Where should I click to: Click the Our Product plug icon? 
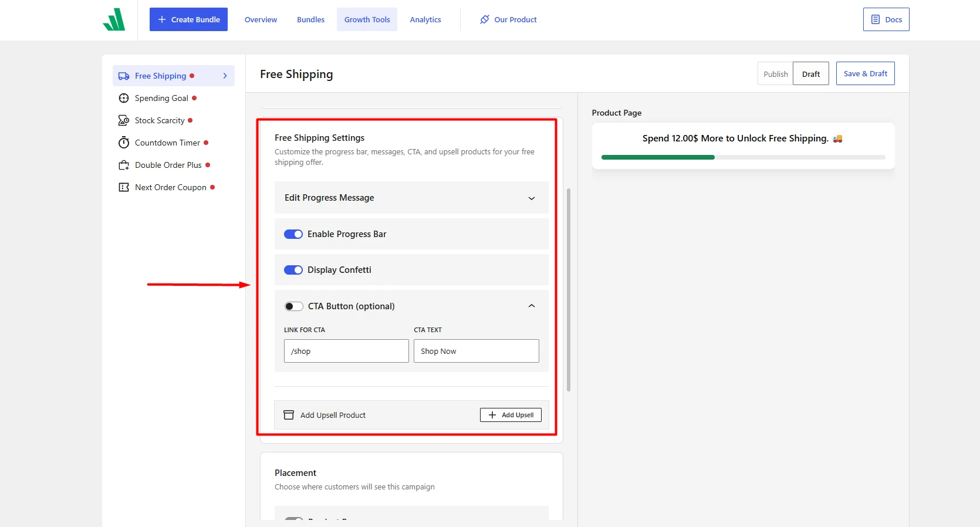tap(485, 19)
